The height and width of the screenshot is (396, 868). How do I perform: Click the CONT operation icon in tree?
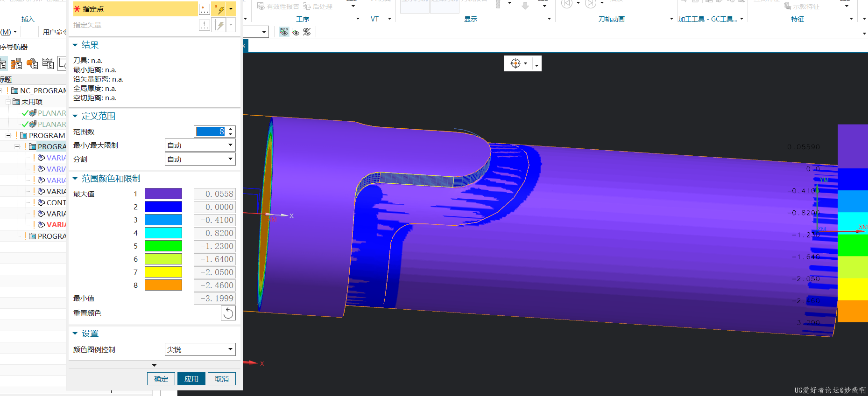(42, 202)
